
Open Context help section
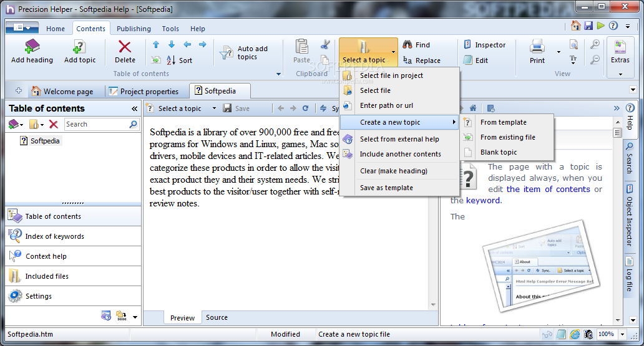pos(73,256)
